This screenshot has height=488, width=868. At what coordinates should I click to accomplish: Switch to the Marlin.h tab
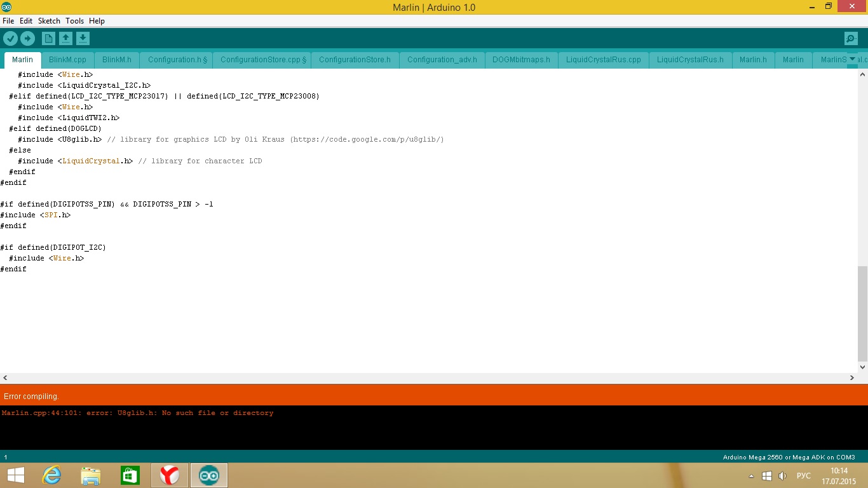click(753, 60)
